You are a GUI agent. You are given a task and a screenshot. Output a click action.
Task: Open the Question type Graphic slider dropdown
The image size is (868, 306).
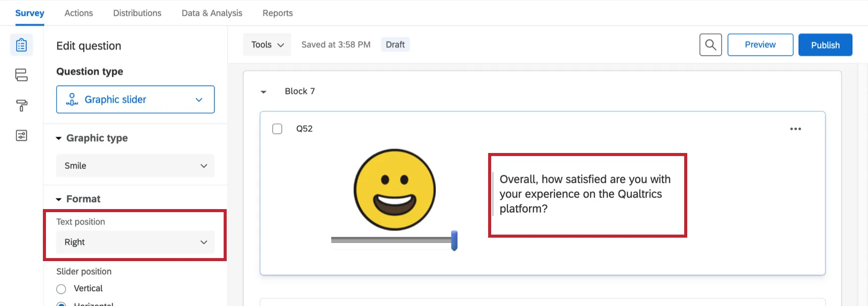click(x=135, y=99)
